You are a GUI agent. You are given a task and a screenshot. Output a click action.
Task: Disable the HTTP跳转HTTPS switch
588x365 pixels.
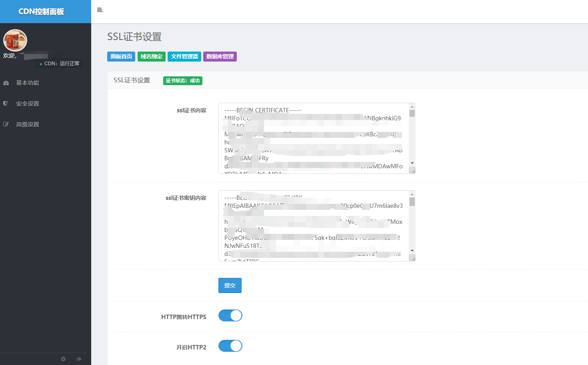[230, 316]
